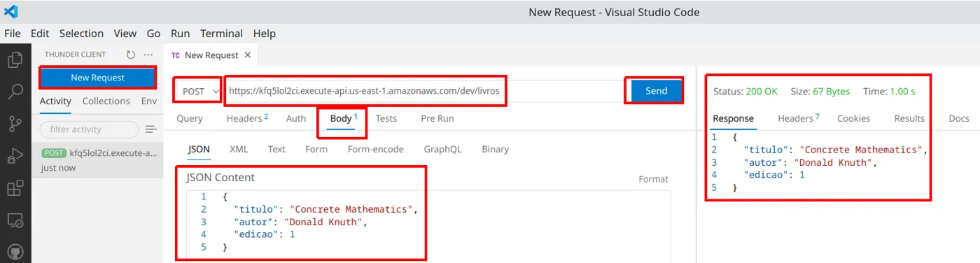Click the request URL input field
The height and width of the screenshot is (263, 980).
point(423,91)
